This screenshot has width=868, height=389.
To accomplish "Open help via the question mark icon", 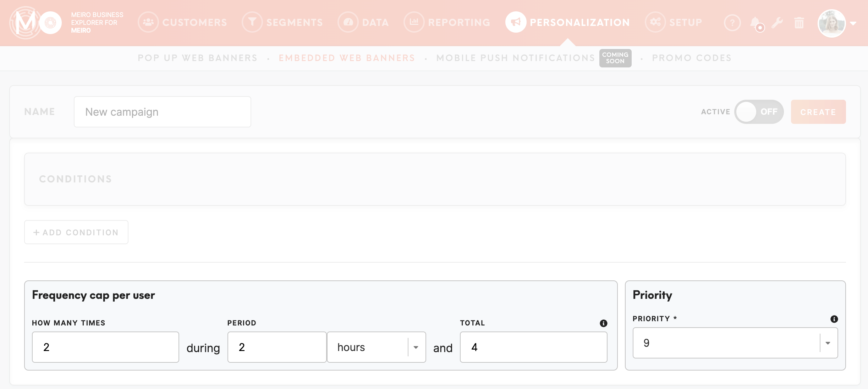I will tap(732, 23).
